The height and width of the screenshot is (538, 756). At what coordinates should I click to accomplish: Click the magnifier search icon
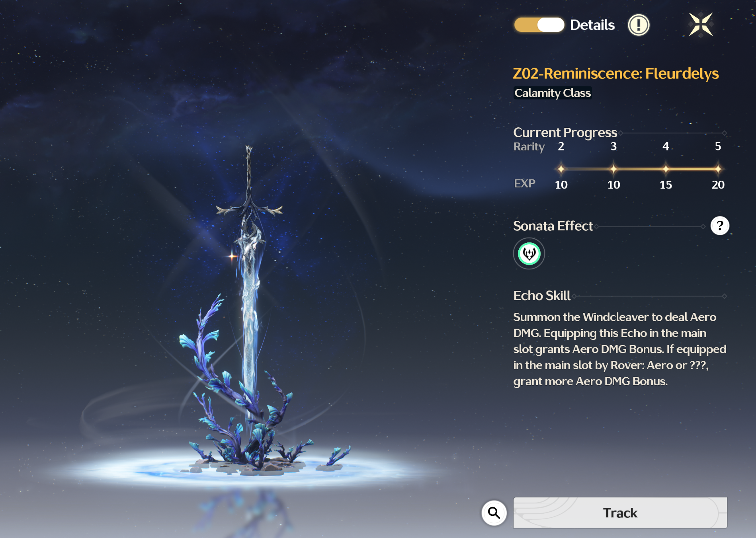coord(494,513)
